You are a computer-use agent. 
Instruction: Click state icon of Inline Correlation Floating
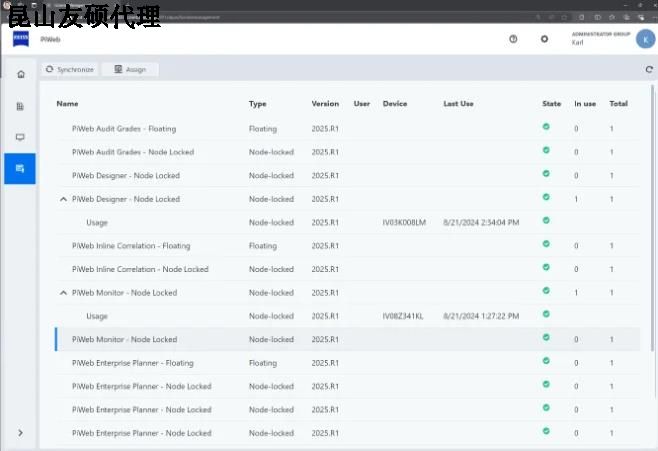coord(546,244)
